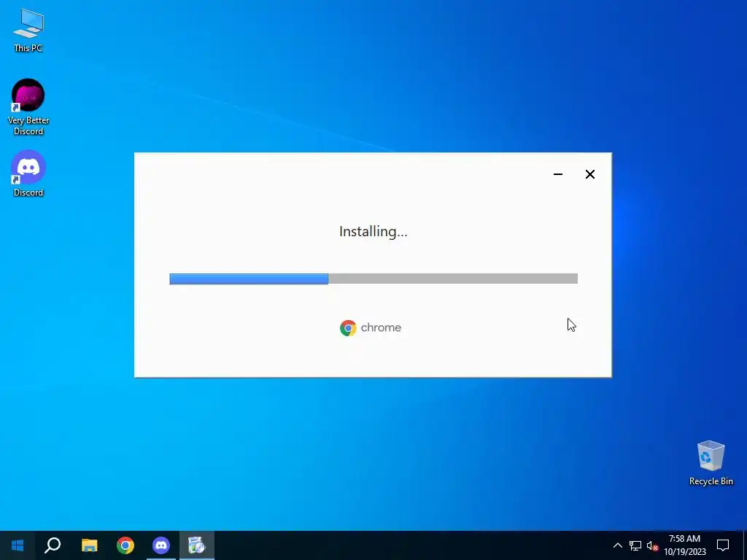
Task: Open the taskbar search magnifier
Action: click(53, 545)
